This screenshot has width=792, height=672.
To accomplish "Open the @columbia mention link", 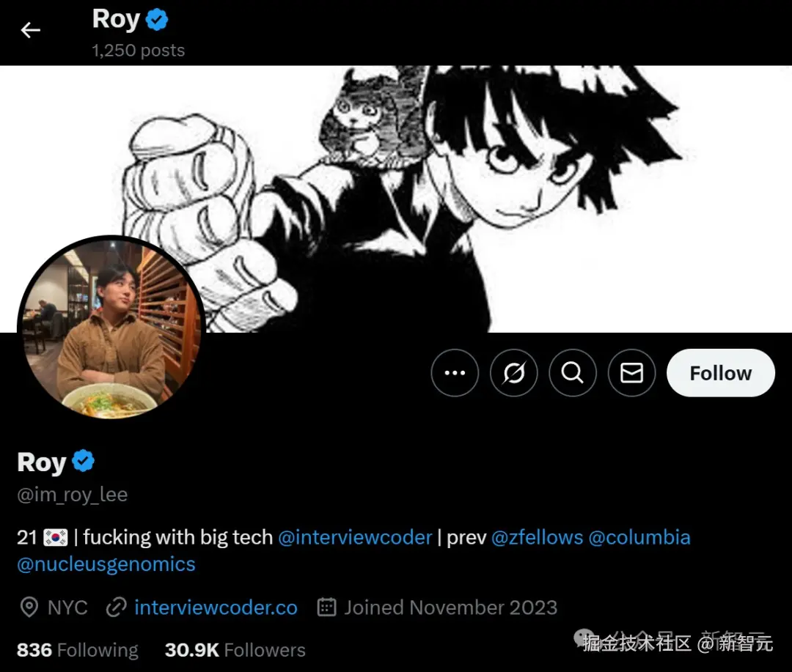I will (639, 537).
